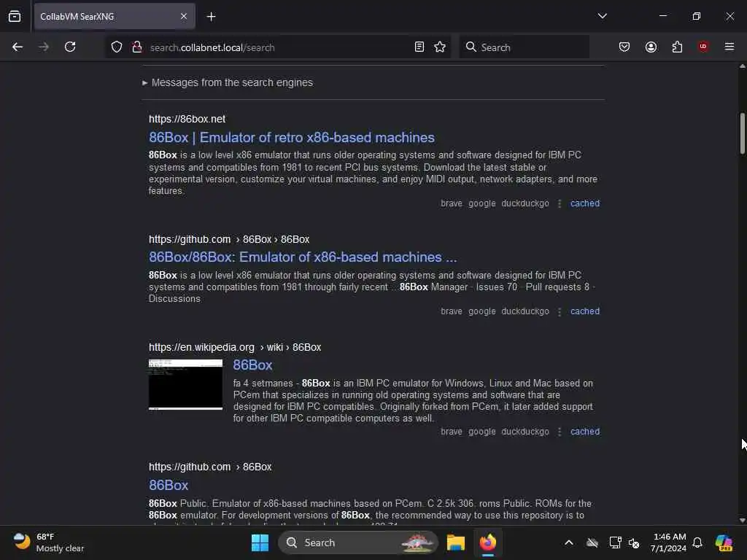
Task: Reload the current page
Action: point(70,47)
